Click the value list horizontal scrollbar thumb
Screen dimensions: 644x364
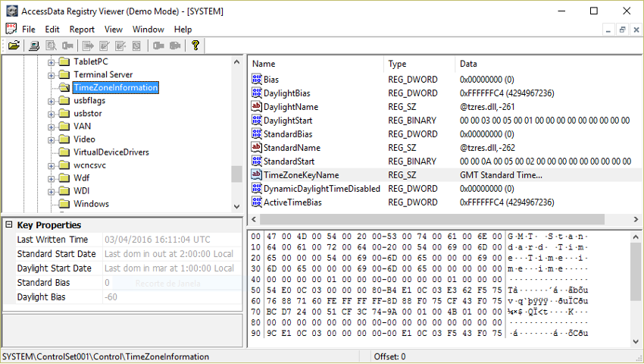pos(432,219)
